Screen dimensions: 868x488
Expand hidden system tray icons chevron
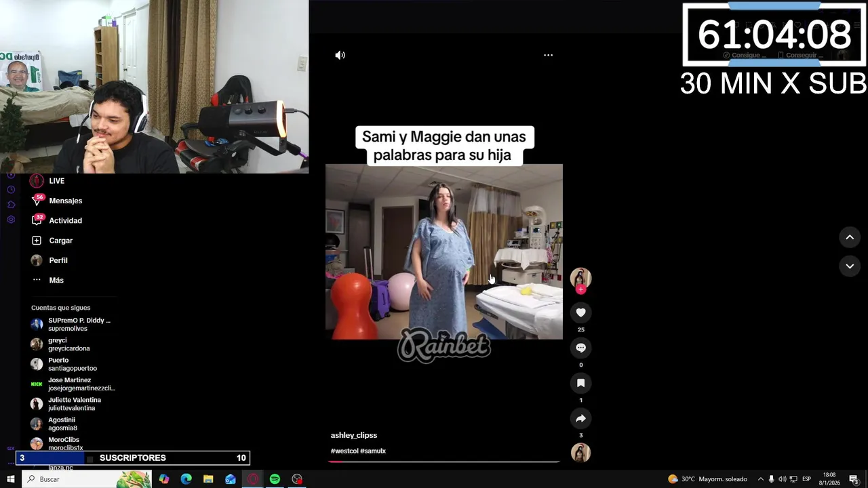point(760,479)
